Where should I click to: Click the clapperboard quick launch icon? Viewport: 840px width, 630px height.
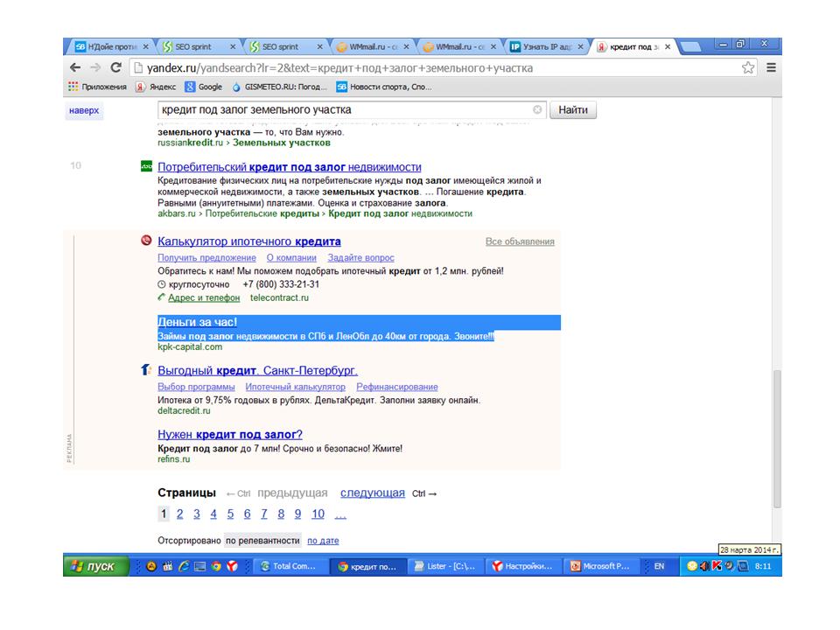[x=168, y=566]
